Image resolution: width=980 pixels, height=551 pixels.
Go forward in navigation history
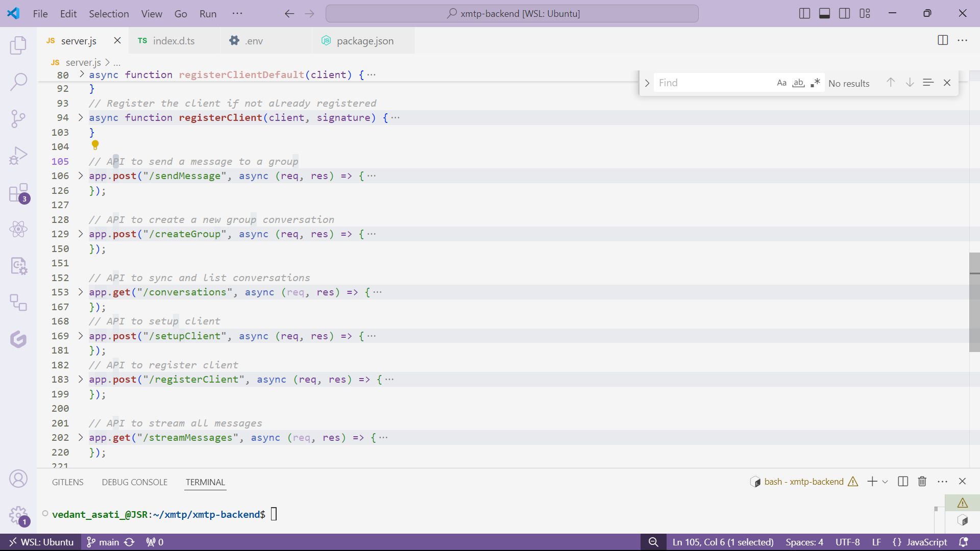309,14
